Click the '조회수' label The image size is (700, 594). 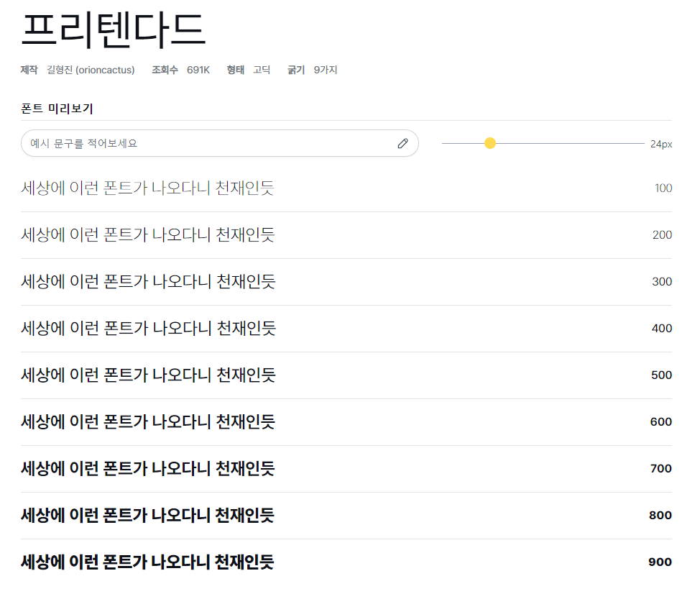165,70
